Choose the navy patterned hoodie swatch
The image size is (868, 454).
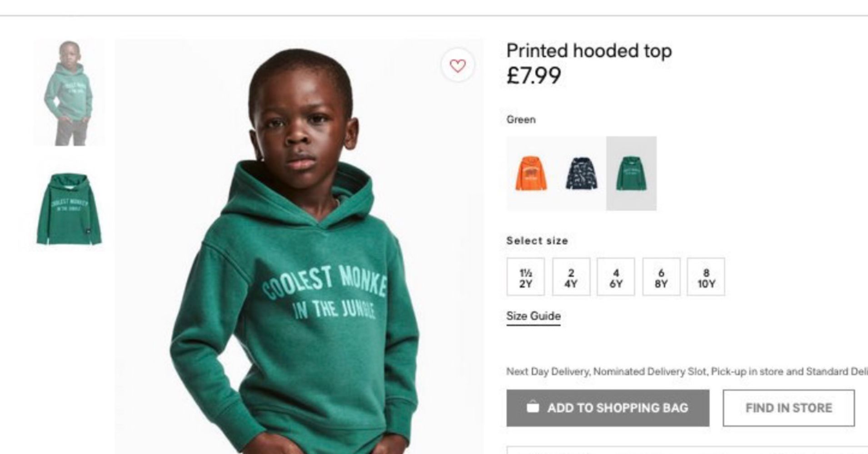[581, 173]
